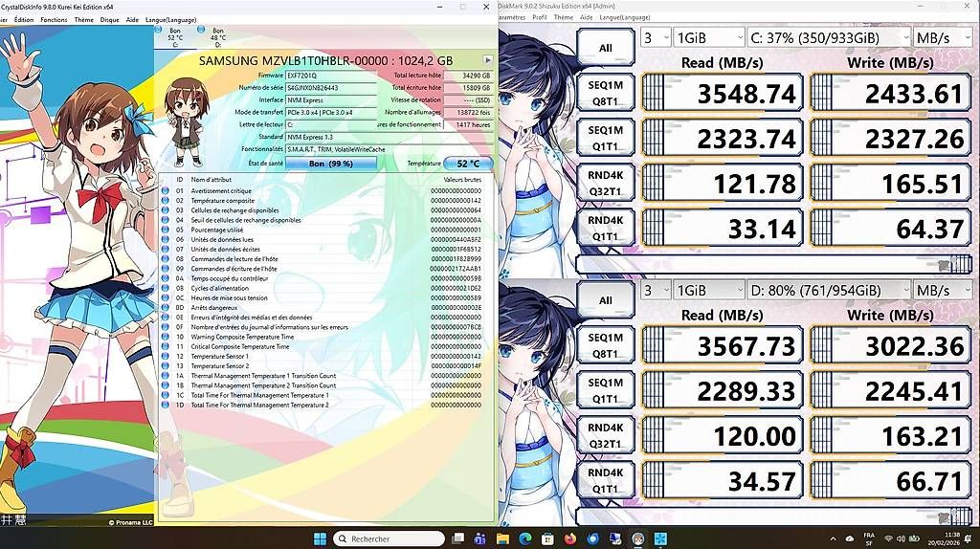Screen dimensions: 980x549
Task: Start the SEQ1M Q8T1 test on D: drive
Action: (605, 345)
